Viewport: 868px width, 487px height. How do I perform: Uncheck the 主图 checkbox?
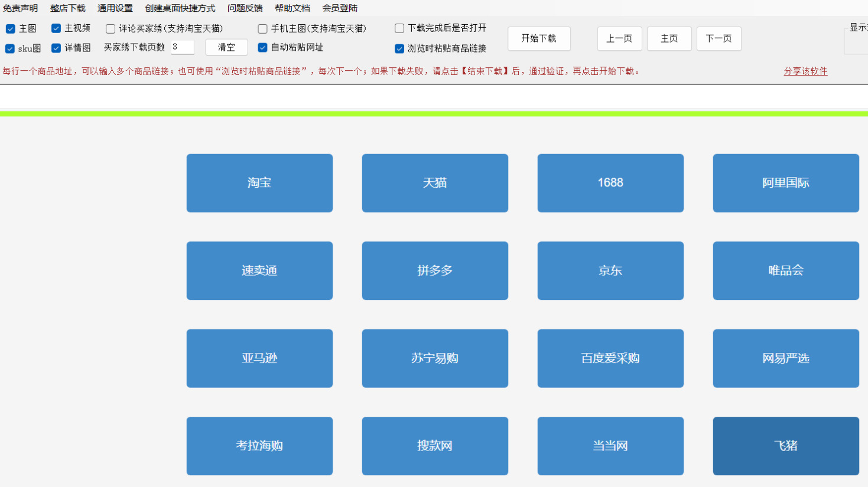tap(10, 29)
